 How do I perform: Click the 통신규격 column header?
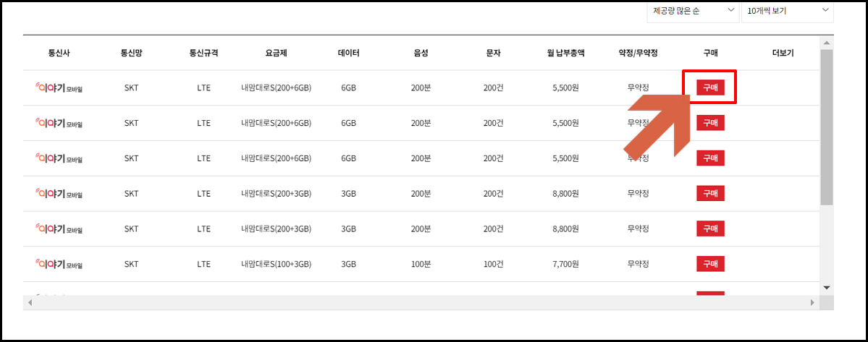203,53
